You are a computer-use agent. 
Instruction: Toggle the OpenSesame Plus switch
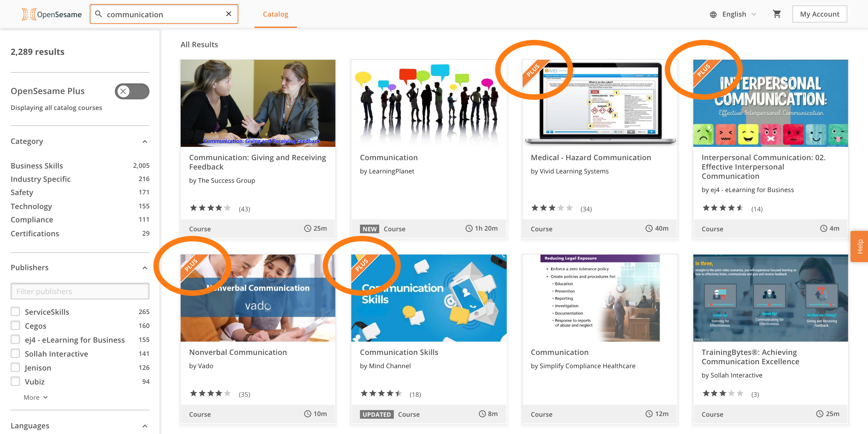[x=132, y=91]
